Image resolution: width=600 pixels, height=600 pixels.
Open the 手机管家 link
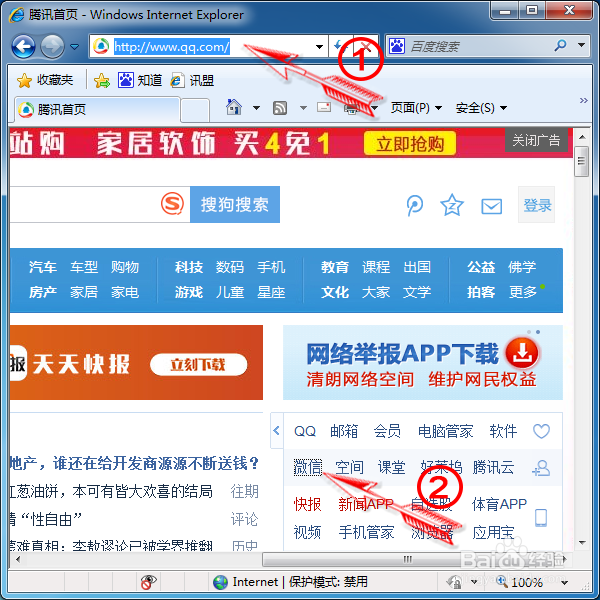point(366,532)
